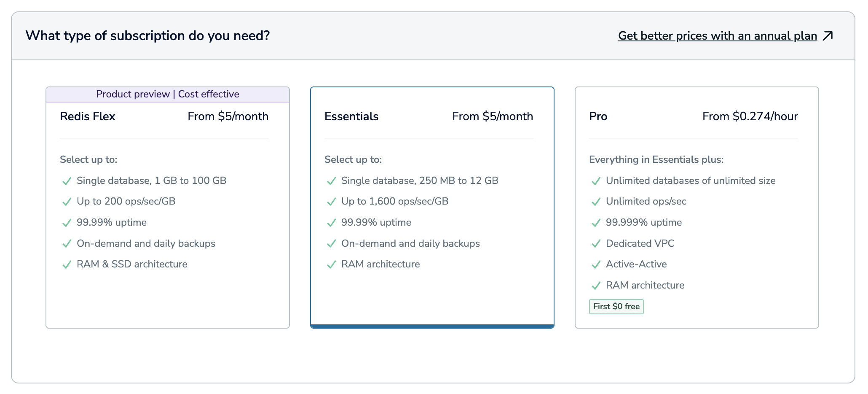The width and height of the screenshot is (868, 394).
Task: Click 'Unlimited databases of unlimited size' text
Action: (691, 181)
